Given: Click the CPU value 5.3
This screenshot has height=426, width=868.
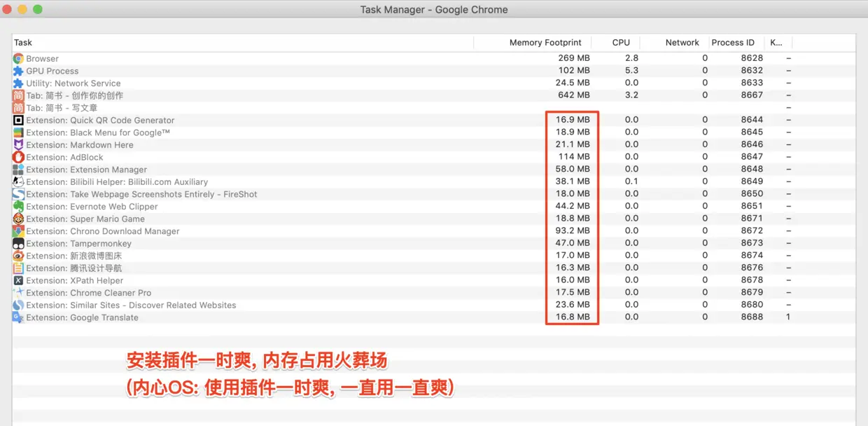Looking at the screenshot, I should click(x=632, y=71).
